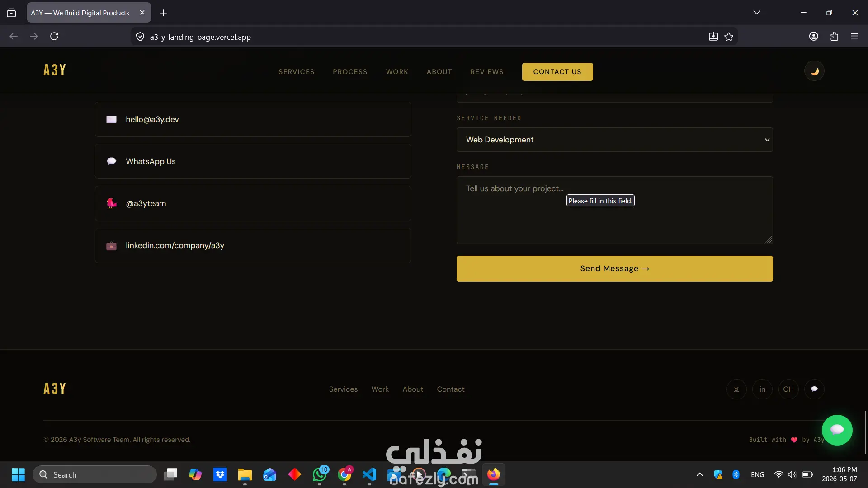868x488 pixels.
Task: Open Visual Studio Code from the taskbar
Action: (x=369, y=475)
